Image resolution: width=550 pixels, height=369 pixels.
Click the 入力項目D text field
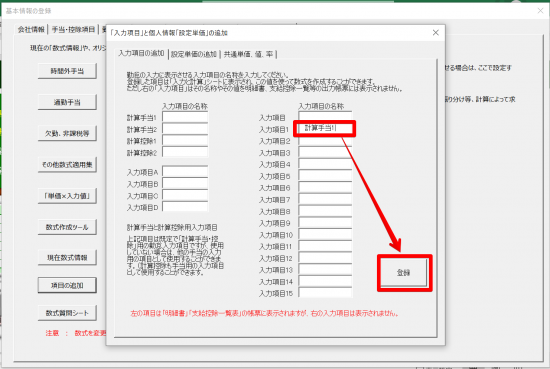click(185, 207)
